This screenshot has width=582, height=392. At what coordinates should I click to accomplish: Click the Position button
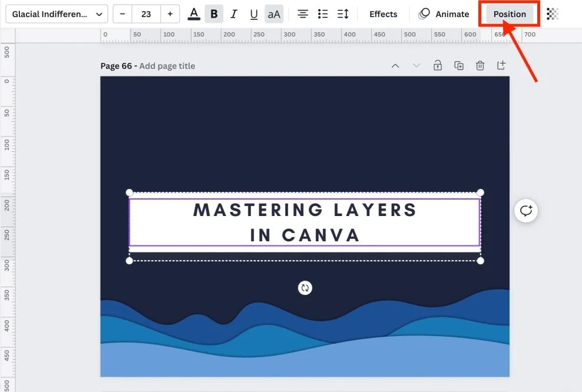point(509,14)
